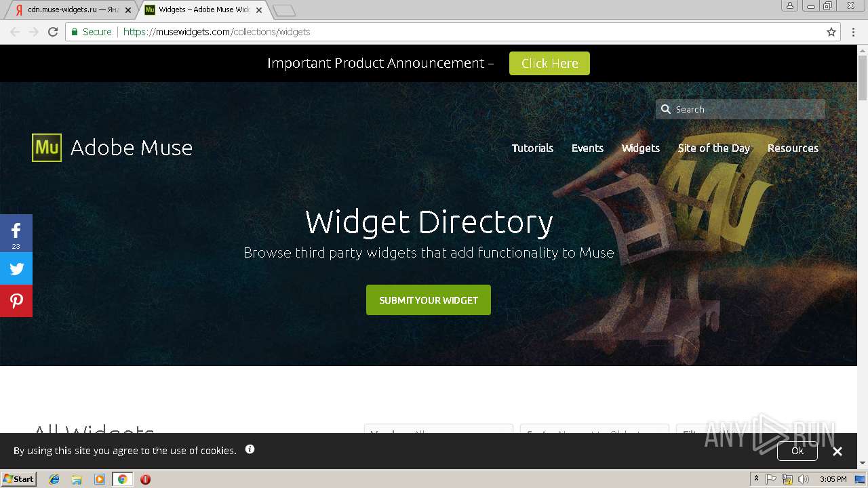Click Important Product Announcement text

(x=380, y=63)
